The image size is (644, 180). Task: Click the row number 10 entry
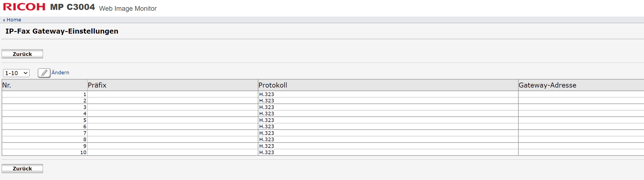83,152
